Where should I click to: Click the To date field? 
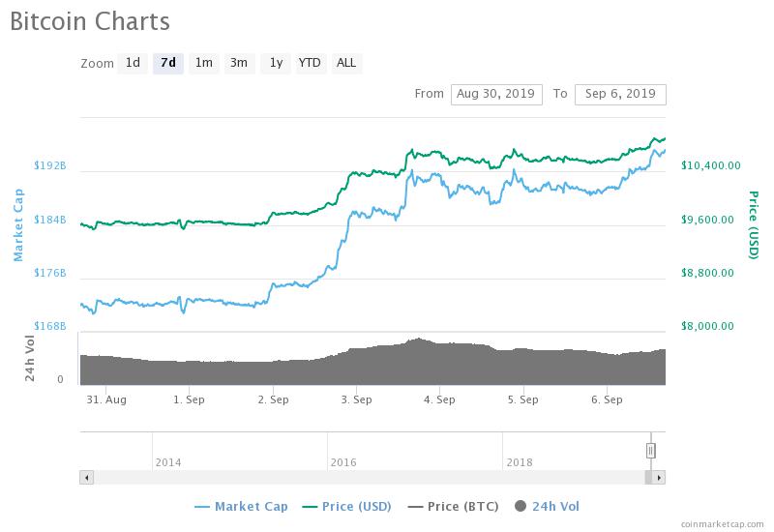tap(620, 94)
